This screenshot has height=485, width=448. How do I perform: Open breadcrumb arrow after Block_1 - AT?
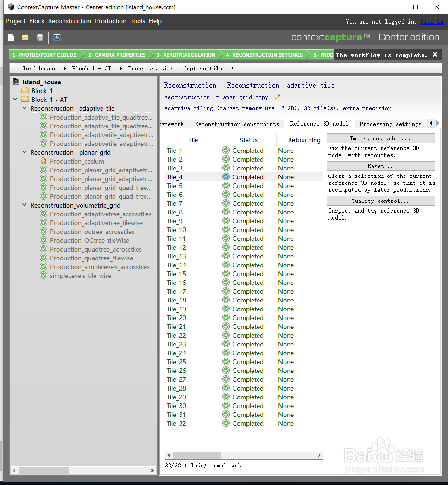121,69
